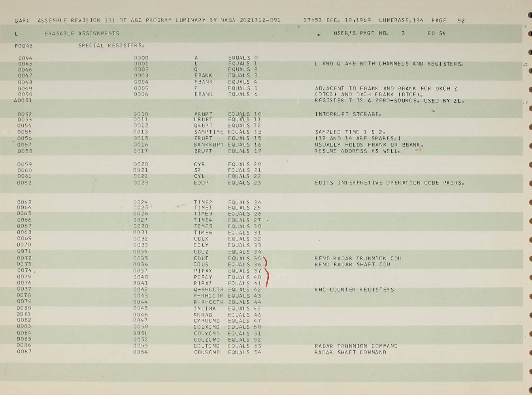Click the register name 'EBANK'
Screen dimensions: 532x395
point(203,75)
